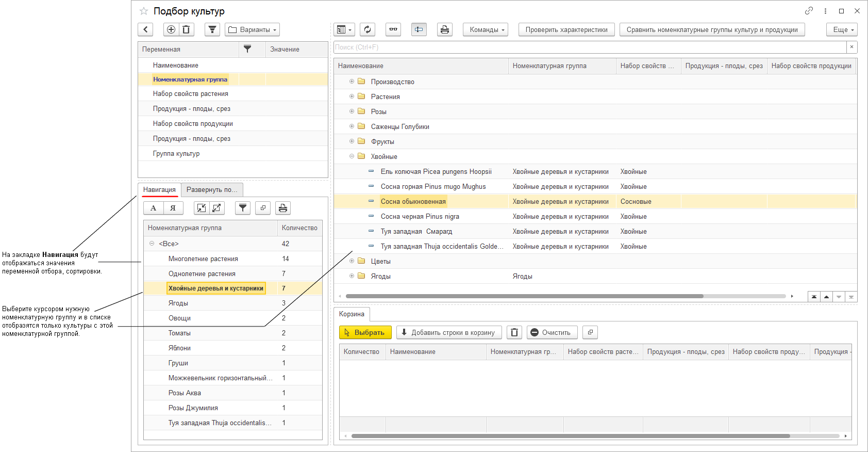Open the 'Варианты' dropdown
868x452 pixels.
tap(252, 29)
